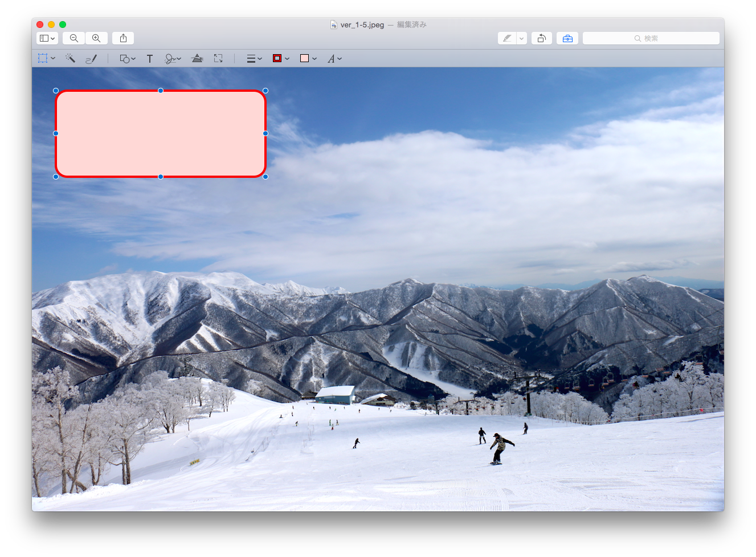Click the Zoom Out magnifier button
The image size is (756, 557).
click(x=74, y=38)
